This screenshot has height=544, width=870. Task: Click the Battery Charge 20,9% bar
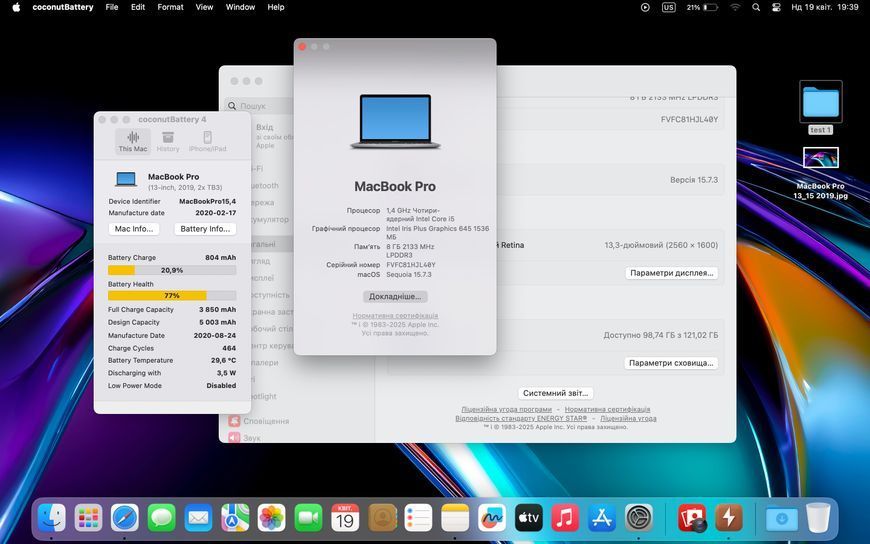[172, 270]
